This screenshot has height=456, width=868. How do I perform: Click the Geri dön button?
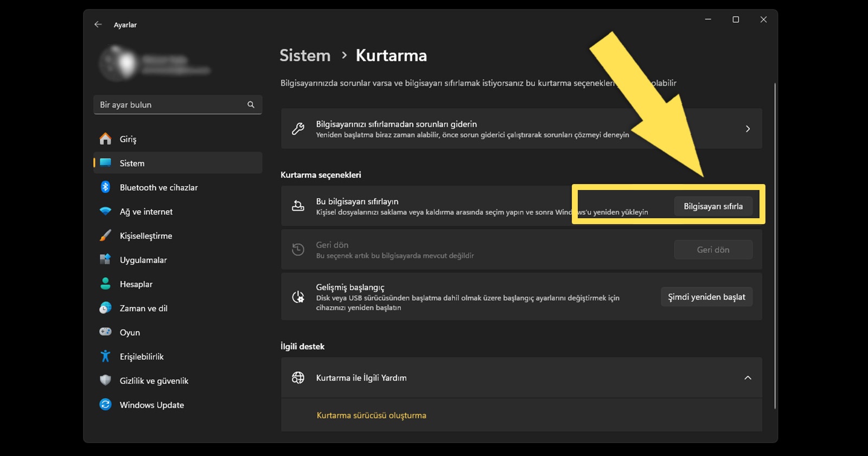713,250
